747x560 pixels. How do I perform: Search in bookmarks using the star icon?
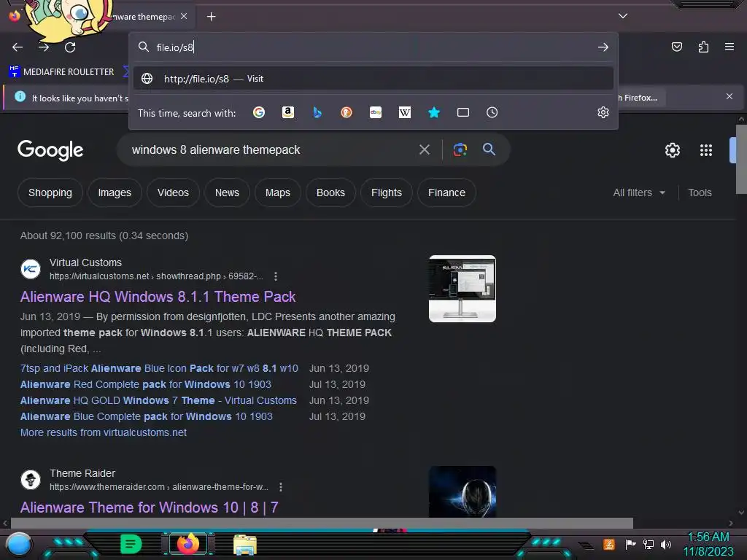point(434,112)
